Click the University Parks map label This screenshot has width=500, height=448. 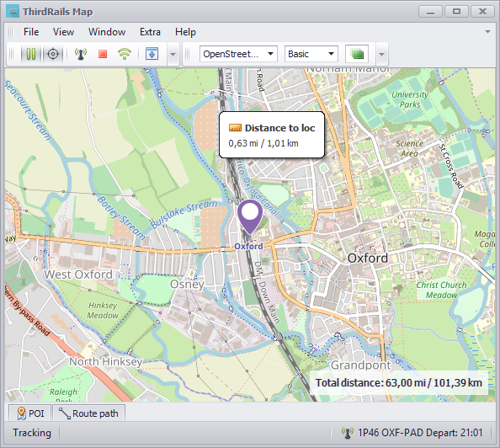[410, 99]
